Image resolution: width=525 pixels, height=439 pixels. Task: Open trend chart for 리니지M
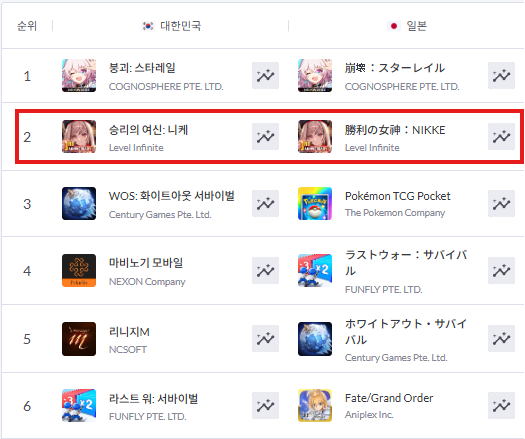pos(265,339)
